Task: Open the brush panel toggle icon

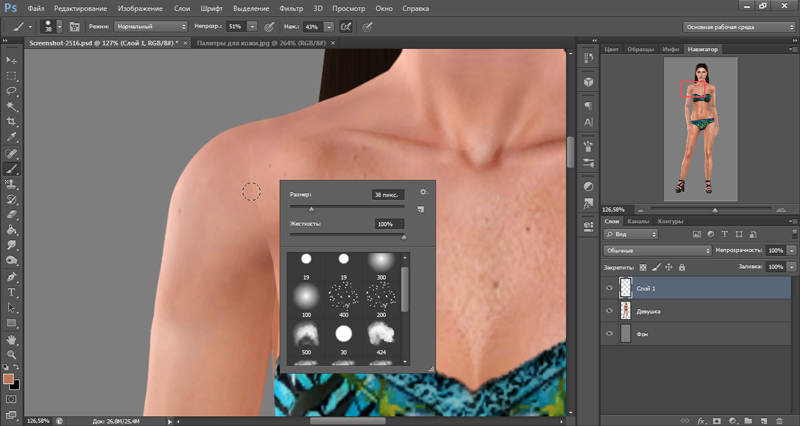Action: 74,27
